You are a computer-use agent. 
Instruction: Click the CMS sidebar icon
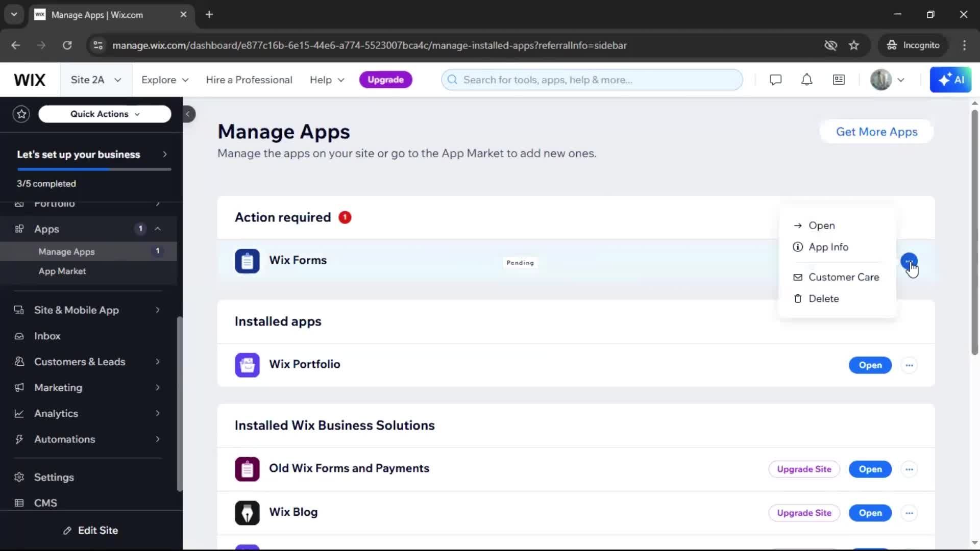pyautogui.click(x=19, y=503)
